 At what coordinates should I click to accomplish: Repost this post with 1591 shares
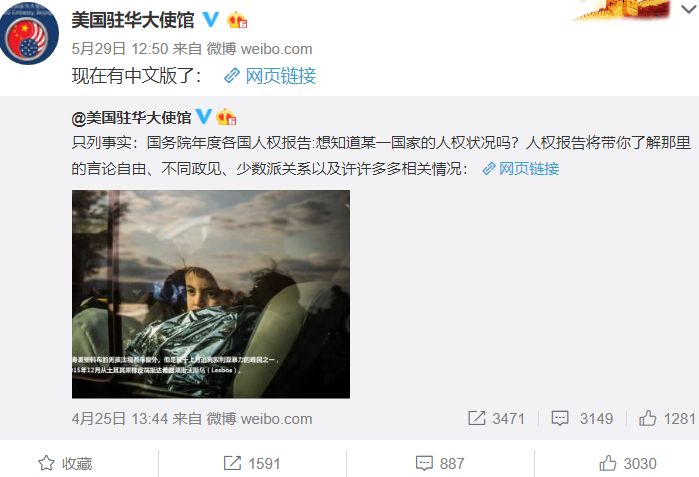point(252,464)
